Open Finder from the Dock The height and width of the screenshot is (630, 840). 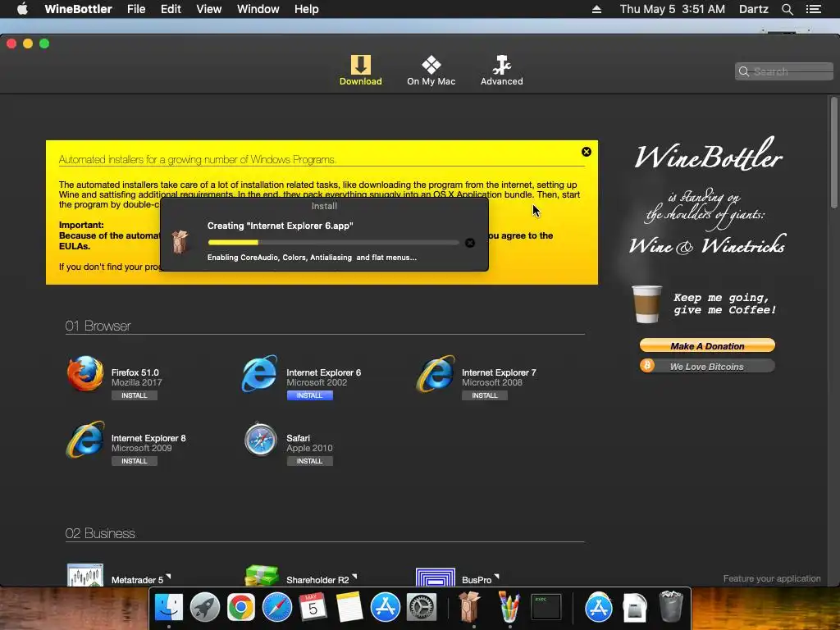click(169, 607)
